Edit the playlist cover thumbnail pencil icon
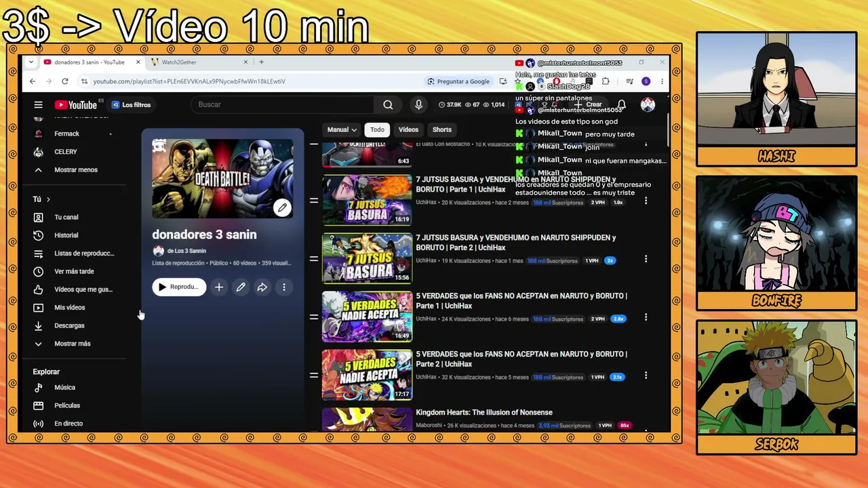 click(x=282, y=207)
